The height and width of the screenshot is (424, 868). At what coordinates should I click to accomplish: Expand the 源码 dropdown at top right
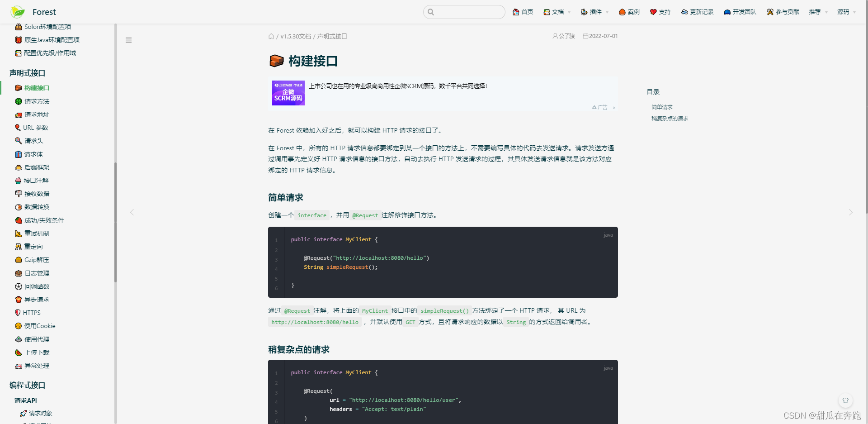click(846, 12)
